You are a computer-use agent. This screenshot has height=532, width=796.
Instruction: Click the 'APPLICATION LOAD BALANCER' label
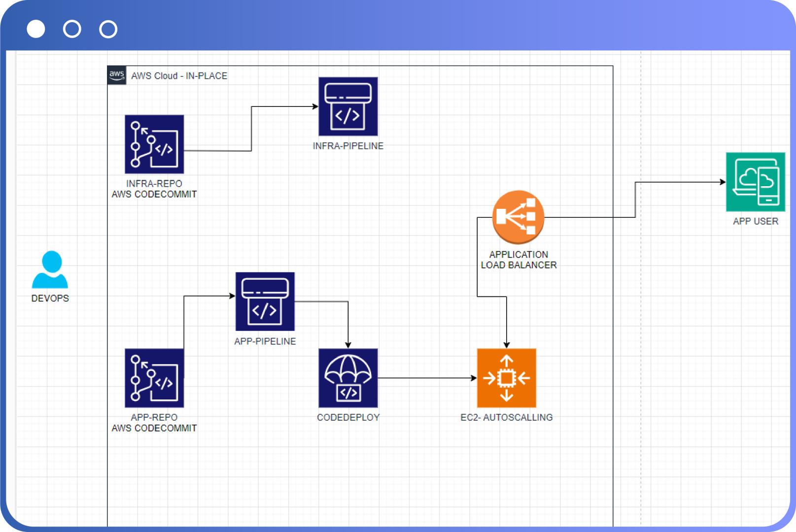coord(519,260)
